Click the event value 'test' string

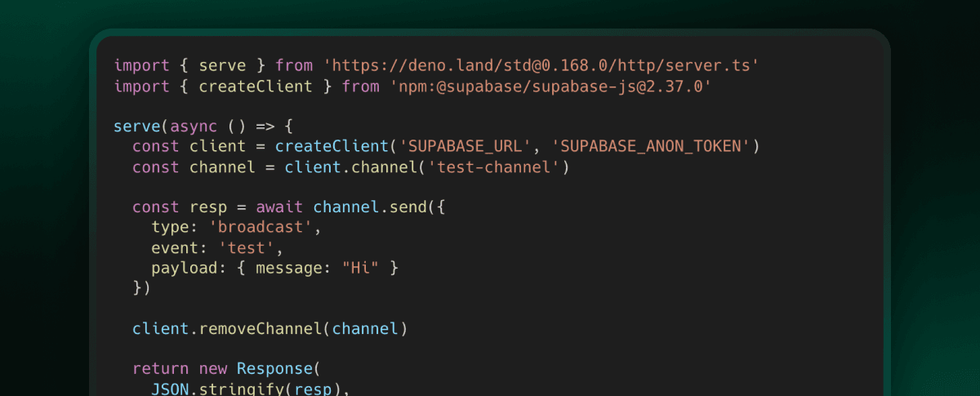(246, 248)
